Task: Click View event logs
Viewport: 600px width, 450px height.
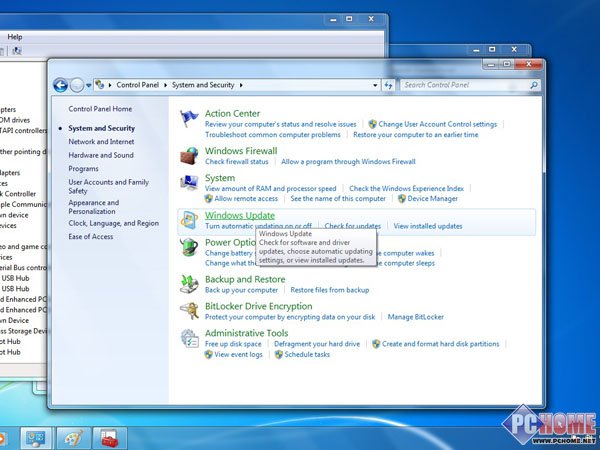Action: (x=238, y=354)
